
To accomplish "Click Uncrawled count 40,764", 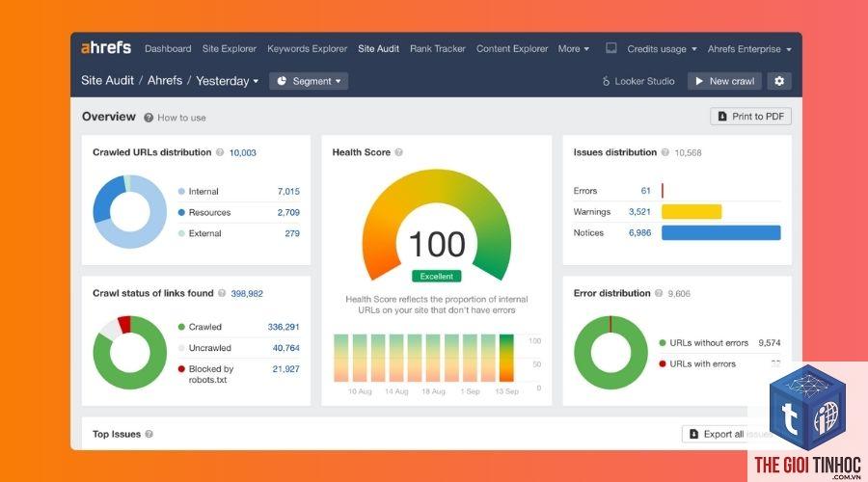I will [285, 348].
